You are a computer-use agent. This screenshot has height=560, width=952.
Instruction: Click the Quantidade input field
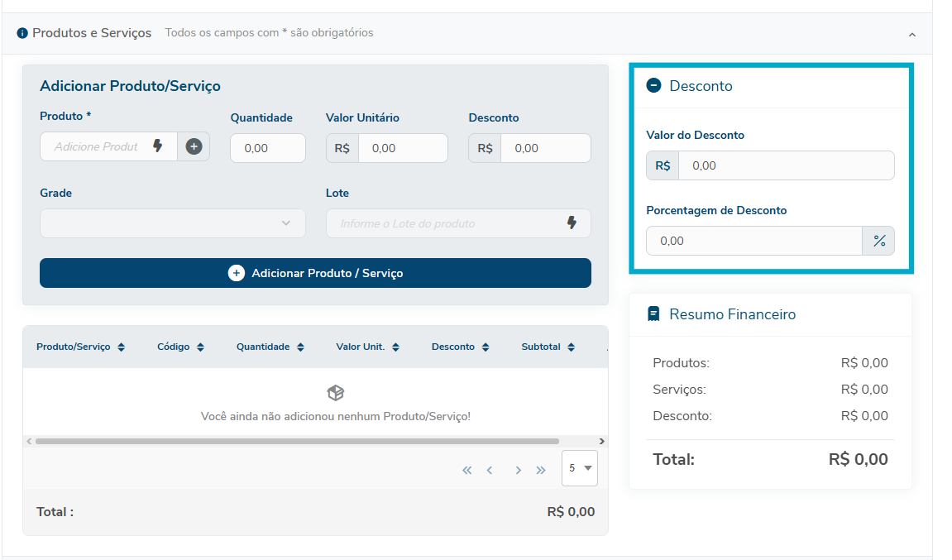(267, 148)
